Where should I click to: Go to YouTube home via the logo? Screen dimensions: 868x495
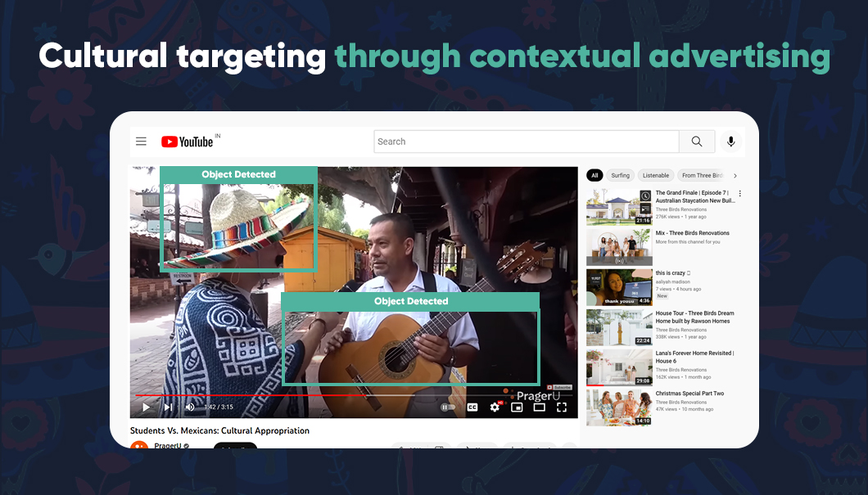click(x=187, y=142)
